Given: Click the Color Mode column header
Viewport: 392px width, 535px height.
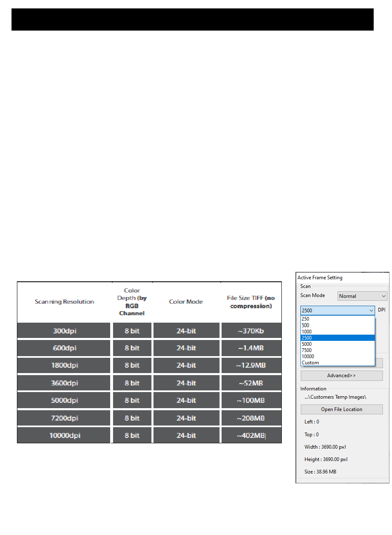Looking at the screenshot, I should 186,302.
